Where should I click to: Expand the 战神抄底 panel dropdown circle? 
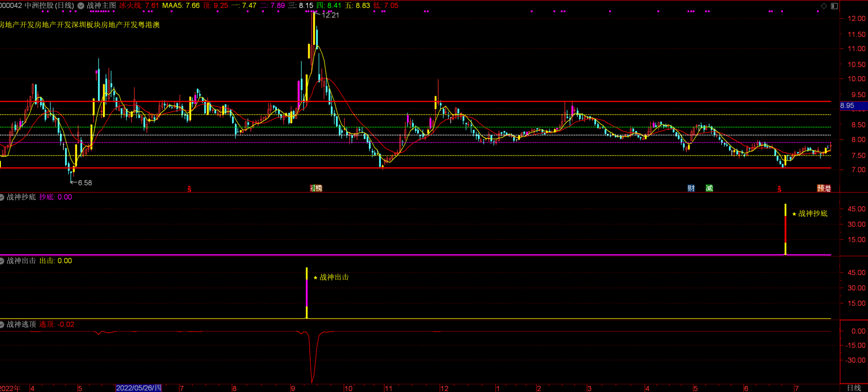pos(2,197)
